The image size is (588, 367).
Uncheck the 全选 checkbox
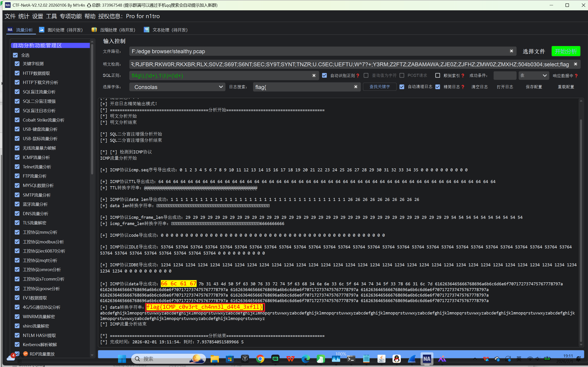point(16,55)
